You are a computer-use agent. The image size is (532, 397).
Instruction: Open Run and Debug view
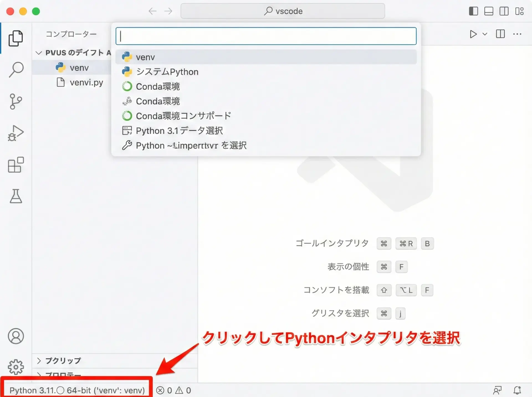tap(16, 133)
